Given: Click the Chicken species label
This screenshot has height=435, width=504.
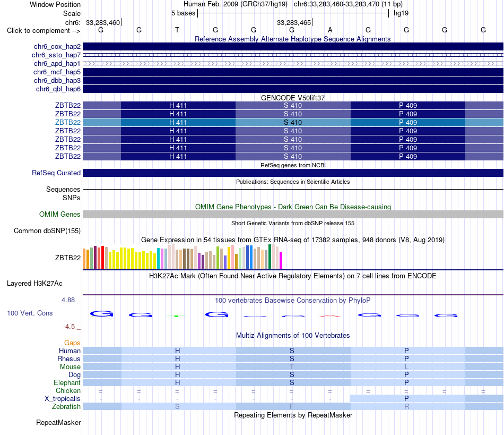Looking at the screenshot, I should pos(68,390).
